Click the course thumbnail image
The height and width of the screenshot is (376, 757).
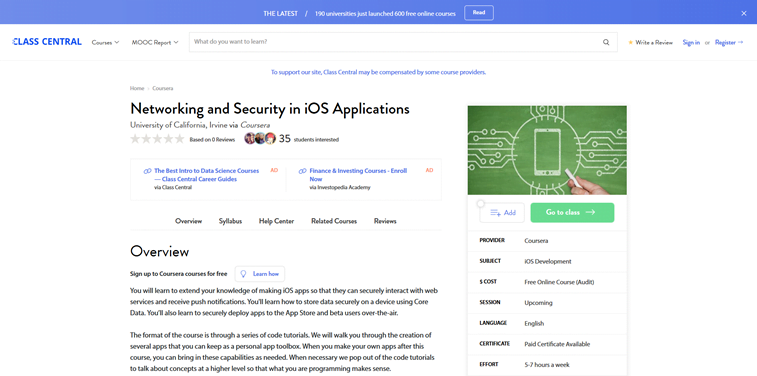coord(547,150)
